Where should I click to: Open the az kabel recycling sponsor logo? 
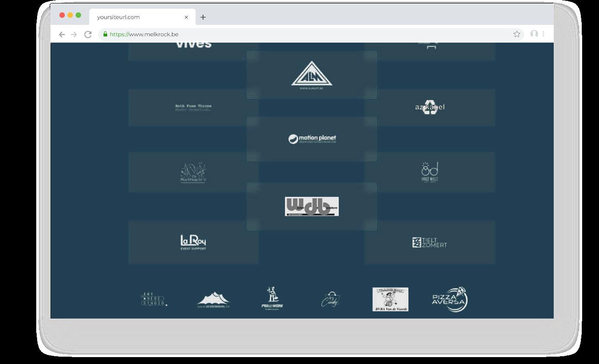click(430, 107)
